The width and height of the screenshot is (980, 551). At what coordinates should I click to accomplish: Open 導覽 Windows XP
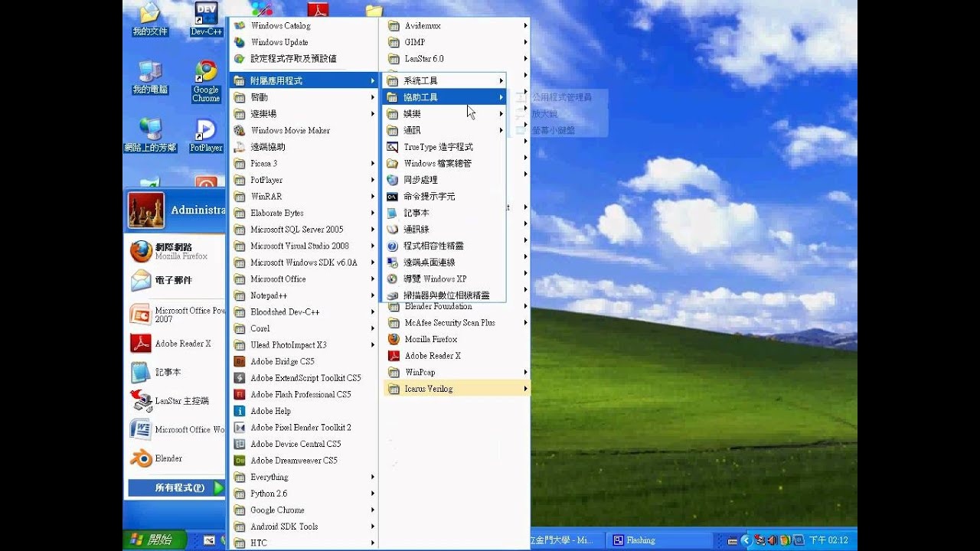point(444,279)
